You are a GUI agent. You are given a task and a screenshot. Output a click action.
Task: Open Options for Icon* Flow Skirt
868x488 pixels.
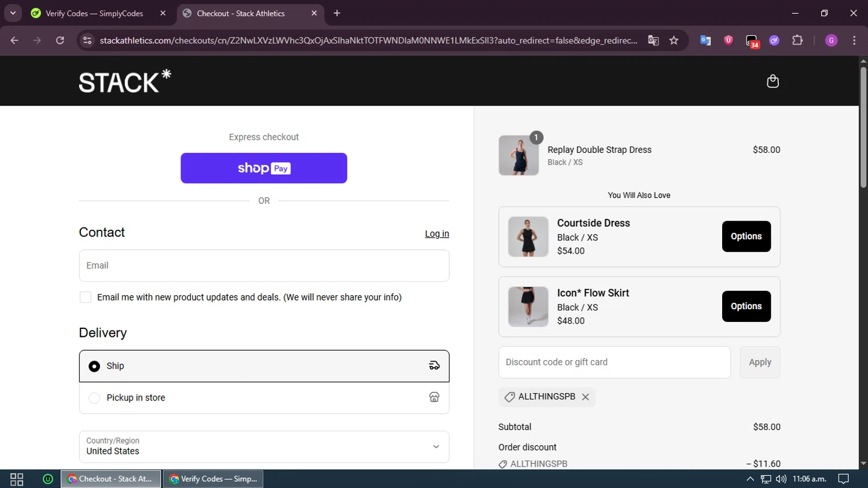tap(746, 306)
